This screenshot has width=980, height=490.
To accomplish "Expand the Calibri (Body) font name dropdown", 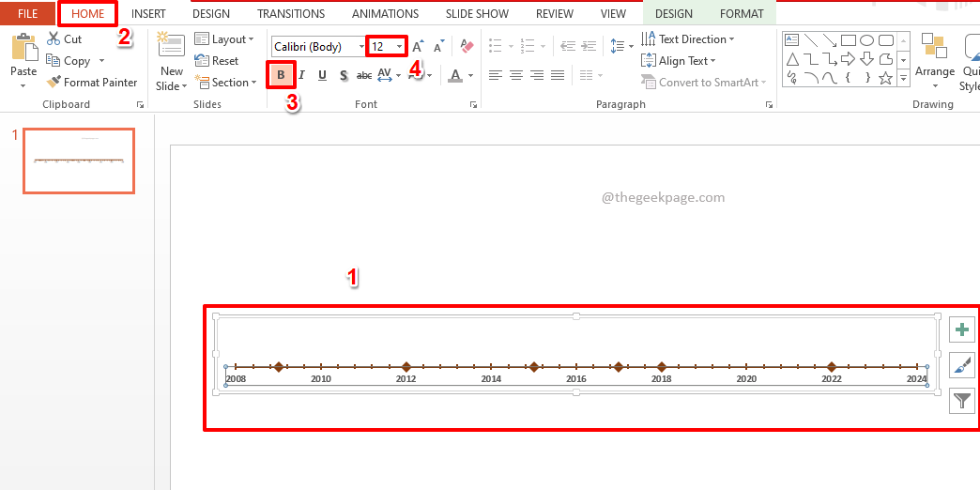I will pyautogui.click(x=361, y=46).
